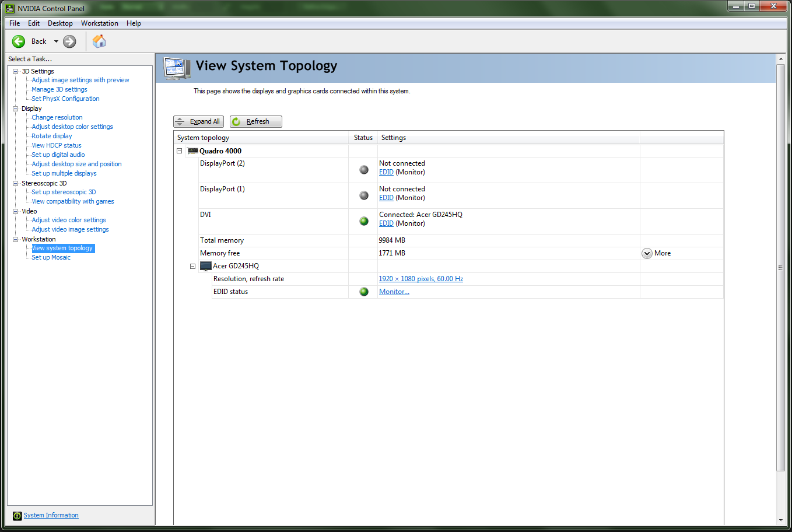Open the Workstation menu
Screen dimensions: 792x532
[100, 23]
